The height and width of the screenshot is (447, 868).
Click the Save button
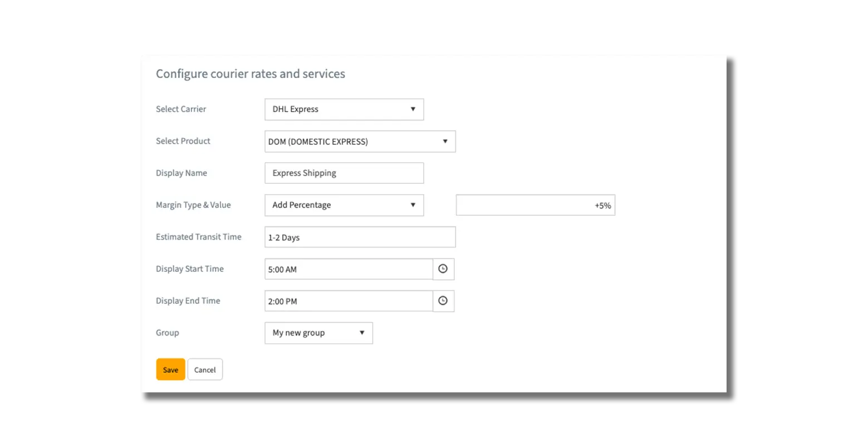tap(170, 370)
